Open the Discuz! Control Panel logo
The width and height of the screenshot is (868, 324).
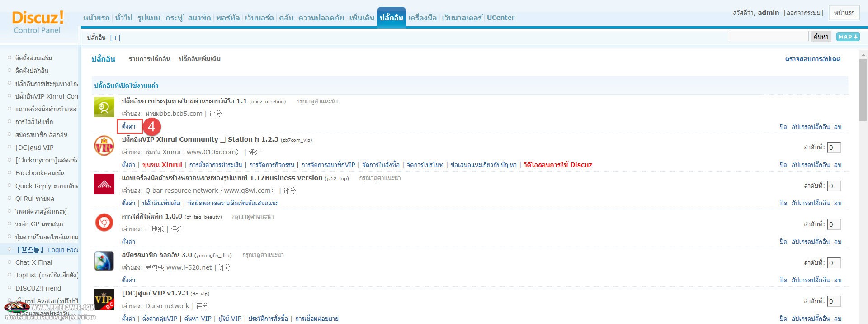(38, 23)
